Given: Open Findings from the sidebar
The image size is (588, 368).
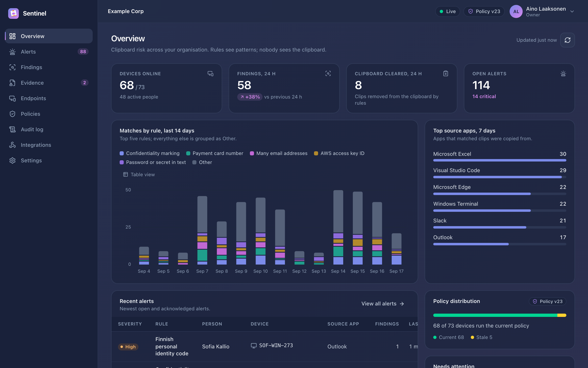Looking at the screenshot, I should point(49,67).
